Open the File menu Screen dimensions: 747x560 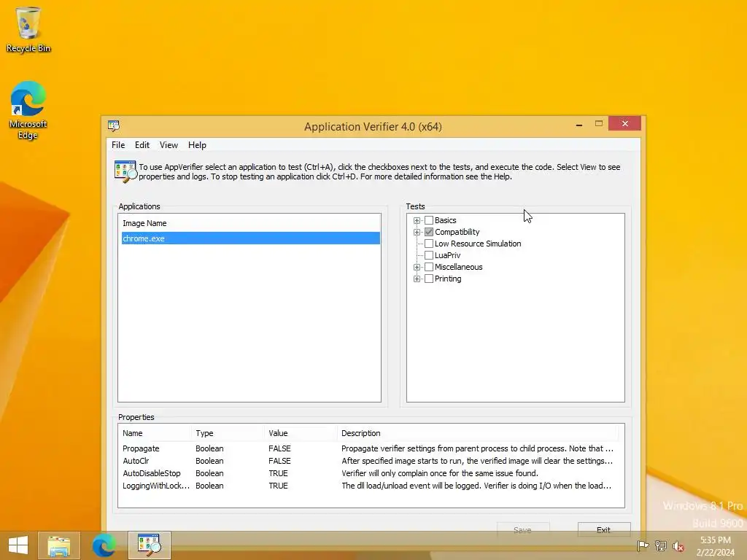tap(118, 145)
